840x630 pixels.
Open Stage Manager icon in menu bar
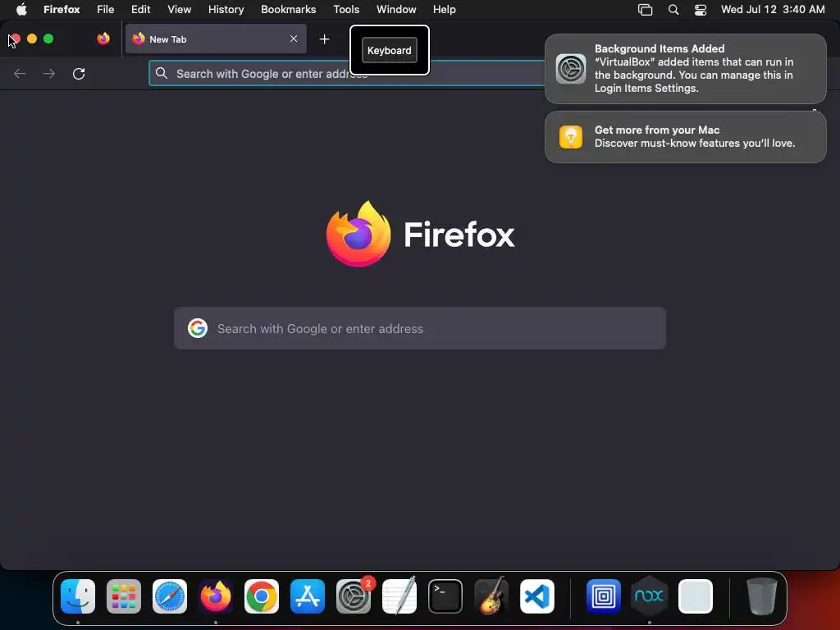645,10
